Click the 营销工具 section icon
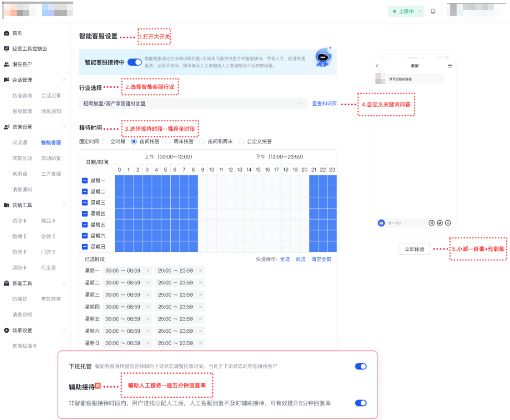510x420 pixels. click(6, 205)
